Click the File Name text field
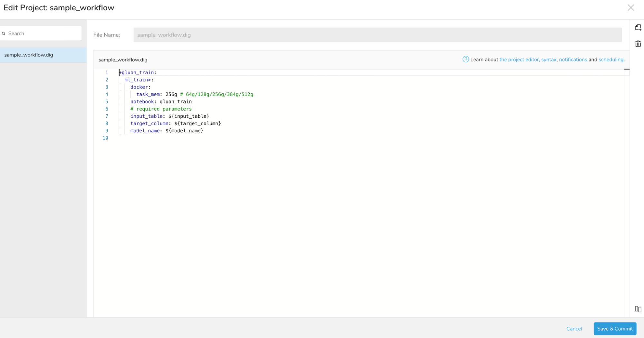Screen dimensions: 644x338 [x=377, y=35]
